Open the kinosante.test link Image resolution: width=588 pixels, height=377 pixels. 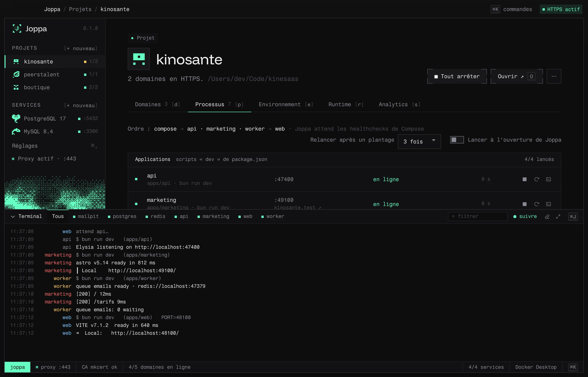pos(298,208)
